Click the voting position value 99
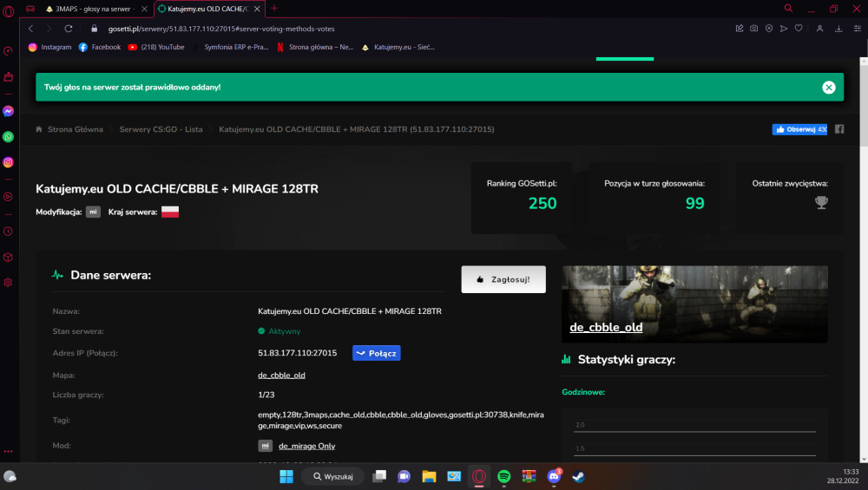This screenshot has height=490, width=868. pos(694,204)
